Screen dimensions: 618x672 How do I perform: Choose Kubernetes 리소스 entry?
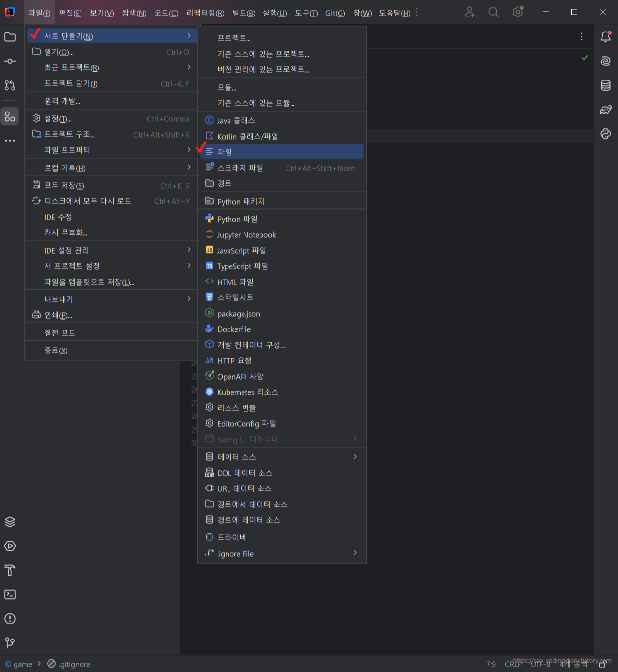[x=282, y=392]
